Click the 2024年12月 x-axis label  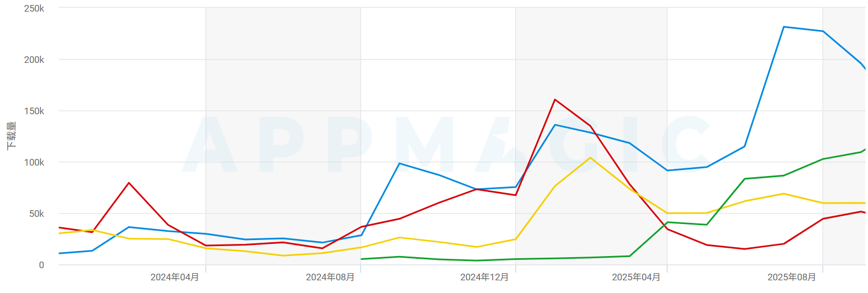484,277
